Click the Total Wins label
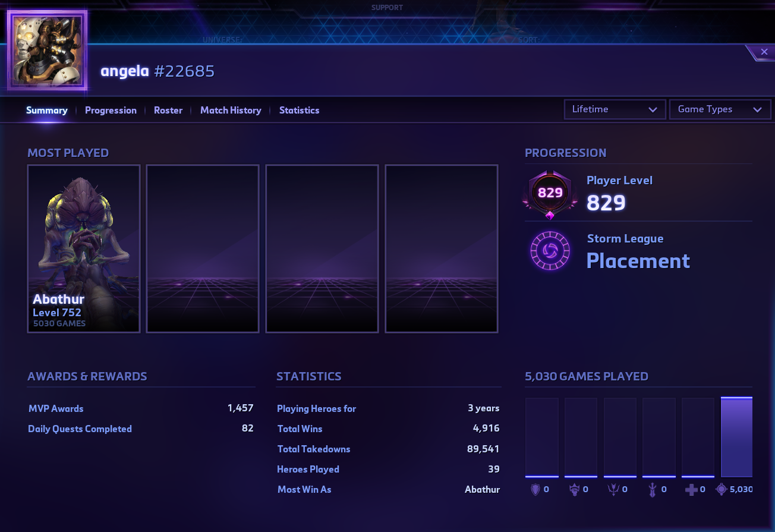 300,429
